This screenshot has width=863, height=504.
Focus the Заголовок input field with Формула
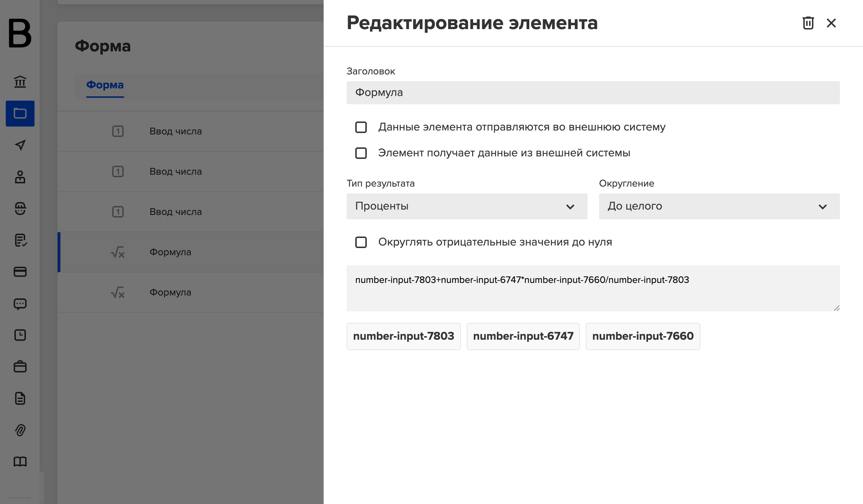[593, 93]
